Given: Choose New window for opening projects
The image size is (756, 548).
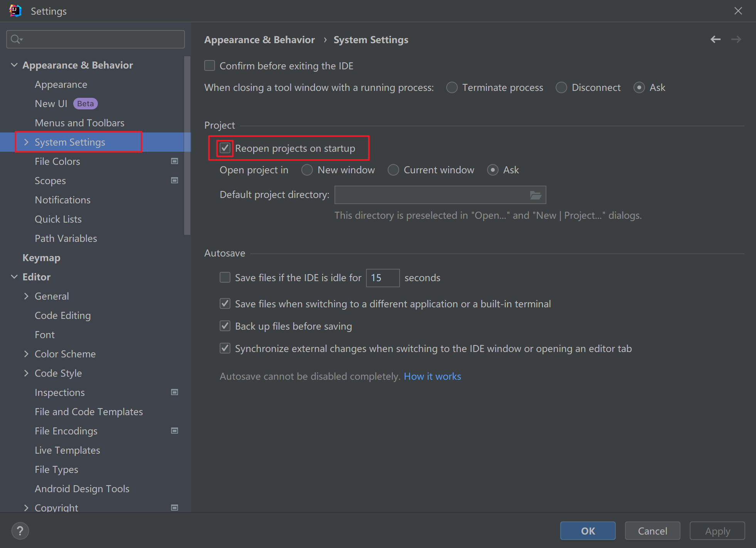Looking at the screenshot, I should point(307,170).
